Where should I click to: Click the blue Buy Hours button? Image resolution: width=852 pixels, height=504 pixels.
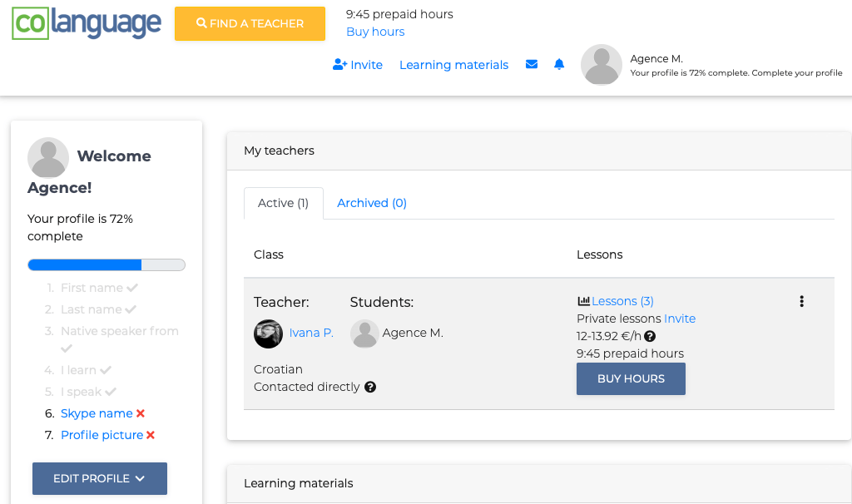coord(631,378)
